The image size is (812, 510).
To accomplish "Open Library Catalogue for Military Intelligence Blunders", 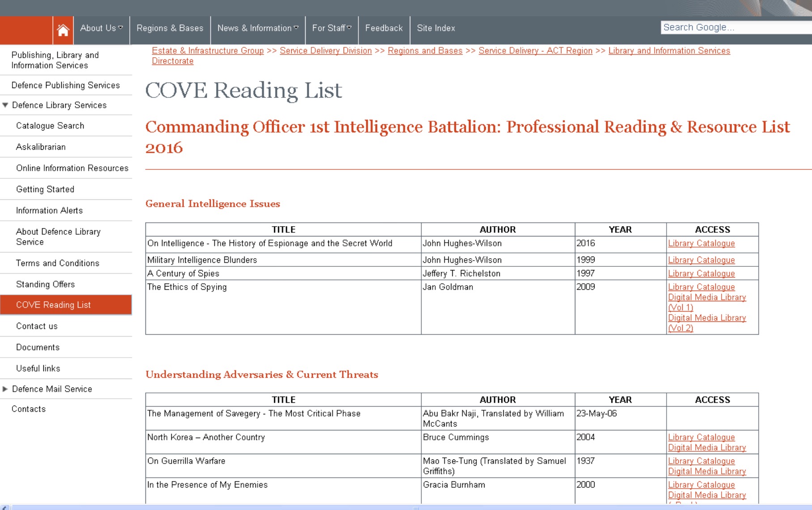I will click(x=701, y=260).
